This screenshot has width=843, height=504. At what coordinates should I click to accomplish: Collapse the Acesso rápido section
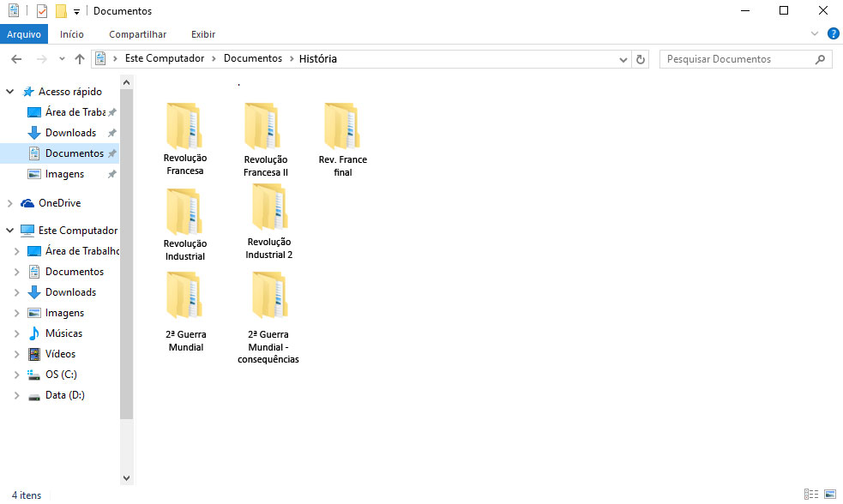click(x=9, y=91)
